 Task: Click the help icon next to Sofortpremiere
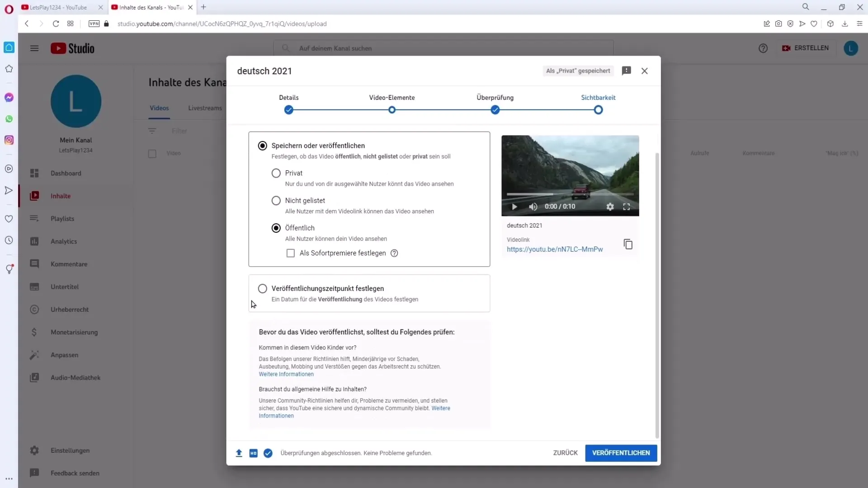tap(394, 253)
